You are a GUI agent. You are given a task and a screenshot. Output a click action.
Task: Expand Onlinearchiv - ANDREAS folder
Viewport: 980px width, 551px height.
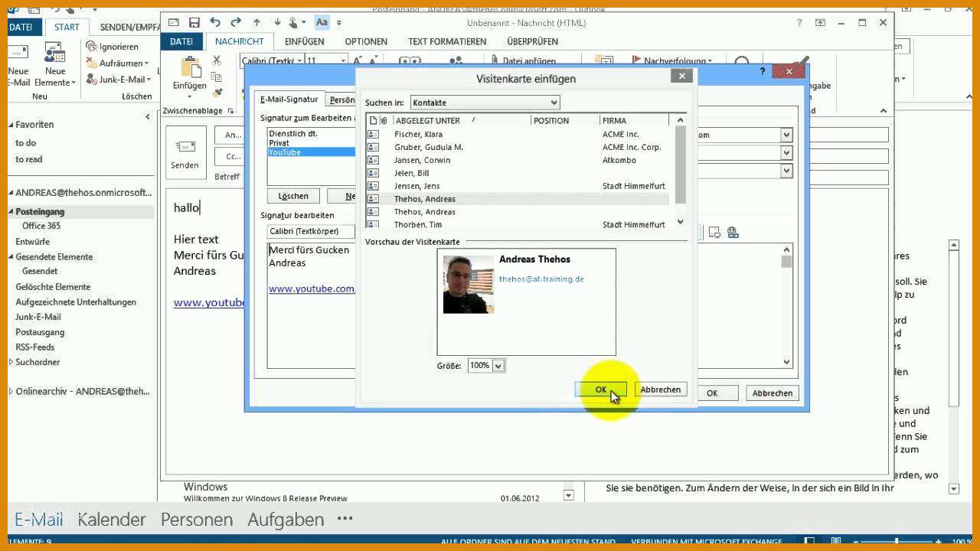pyautogui.click(x=11, y=392)
